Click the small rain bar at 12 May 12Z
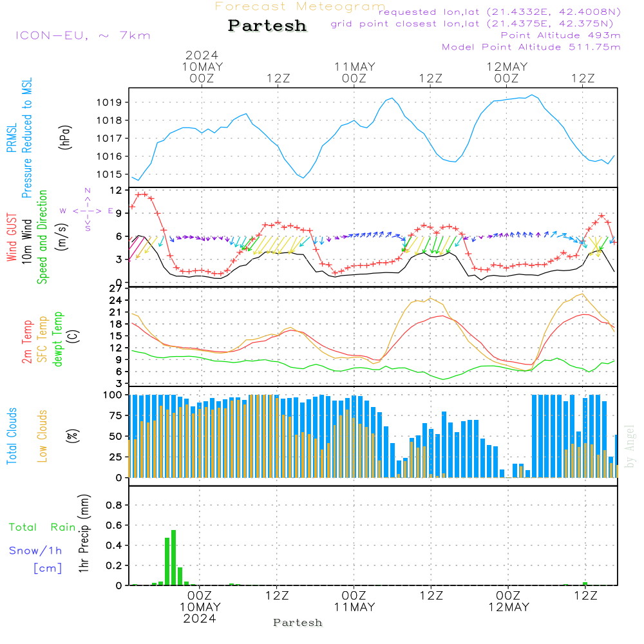The width and height of the screenshot is (644, 644). (x=585, y=583)
